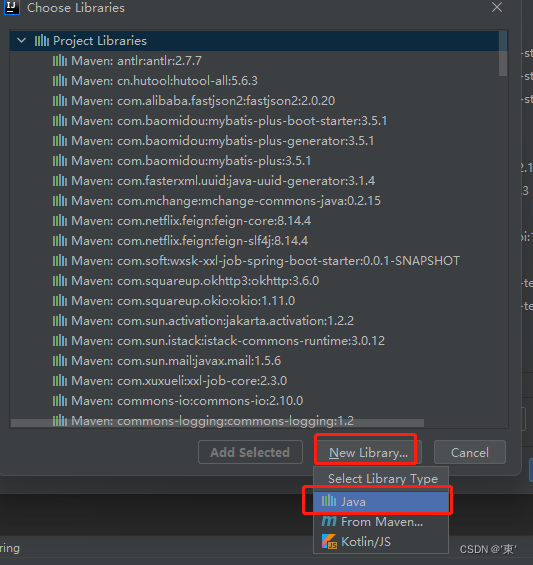
Task: Choose Kotlin/JS library type
Action: [381, 542]
